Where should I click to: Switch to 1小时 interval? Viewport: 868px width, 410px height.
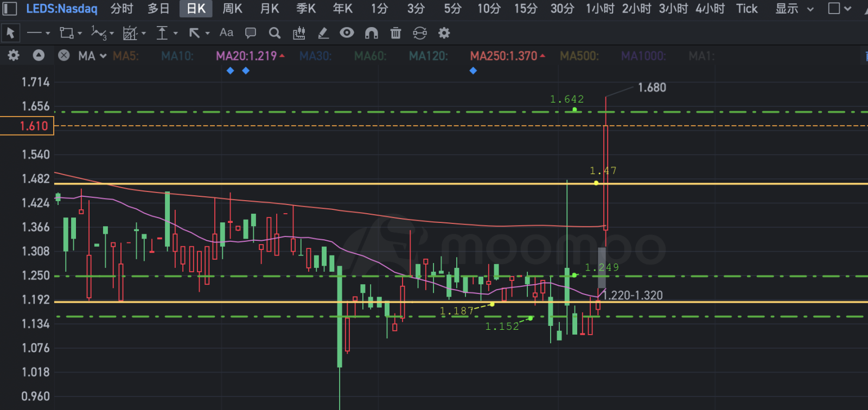pyautogui.click(x=600, y=9)
